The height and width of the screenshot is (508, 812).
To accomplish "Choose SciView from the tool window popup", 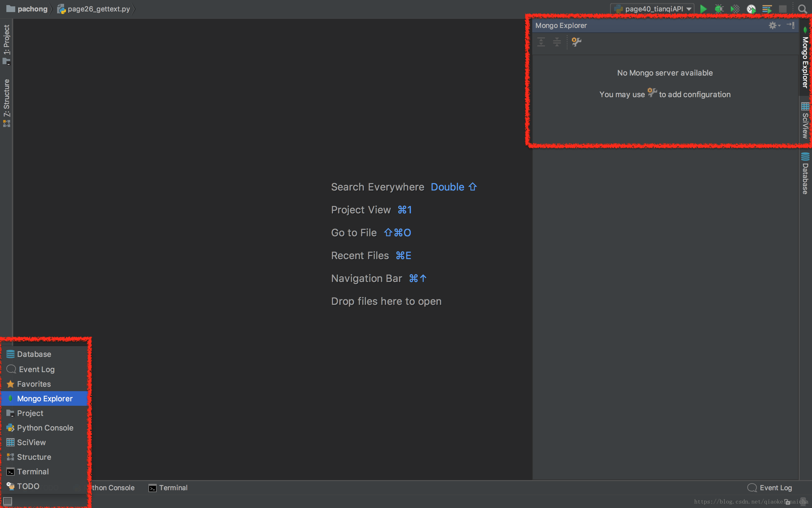I will coord(45,443).
